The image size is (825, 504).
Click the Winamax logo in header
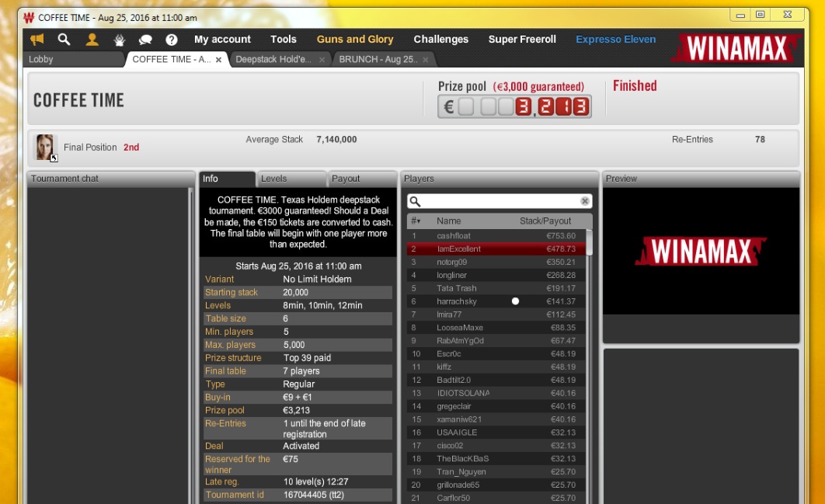click(x=736, y=48)
